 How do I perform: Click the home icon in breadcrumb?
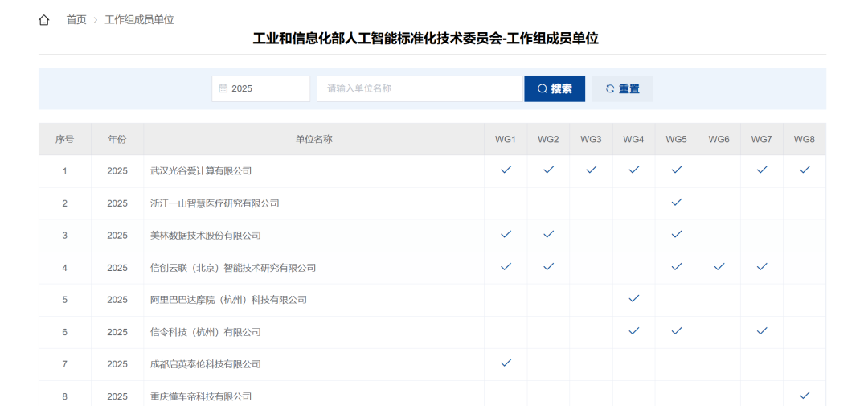[44, 20]
